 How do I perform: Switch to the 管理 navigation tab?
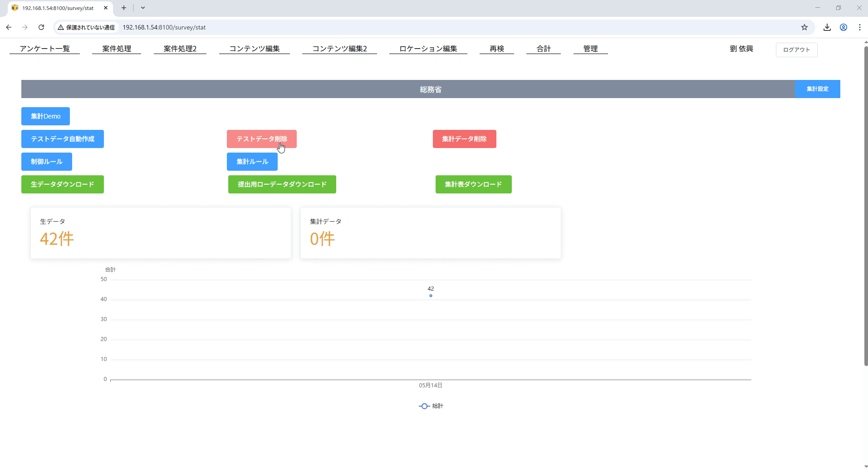click(590, 48)
